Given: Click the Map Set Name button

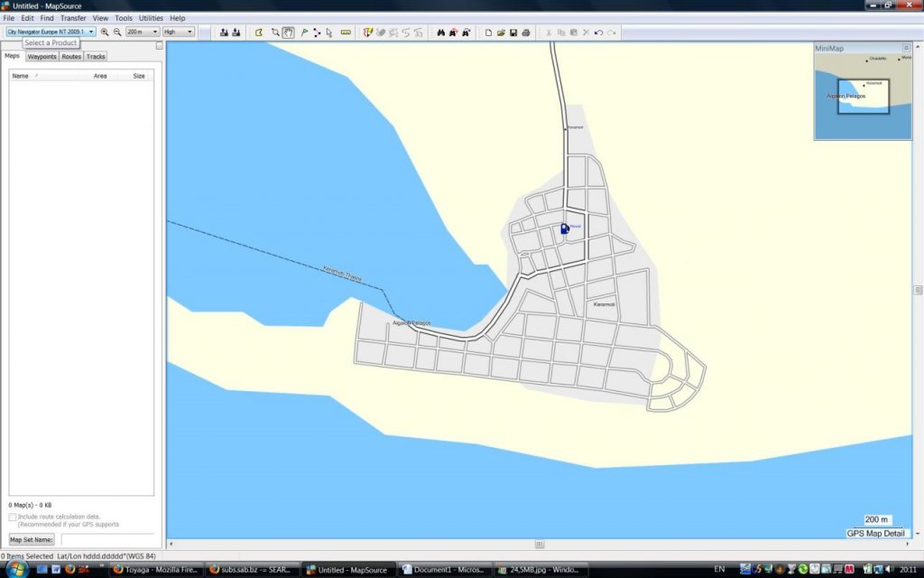Looking at the screenshot, I should [x=32, y=539].
